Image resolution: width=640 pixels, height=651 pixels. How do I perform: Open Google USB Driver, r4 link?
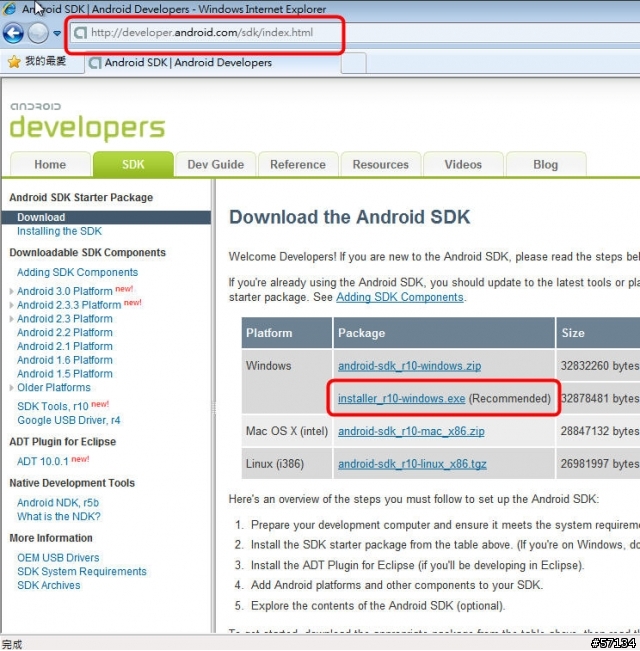[x=68, y=420]
